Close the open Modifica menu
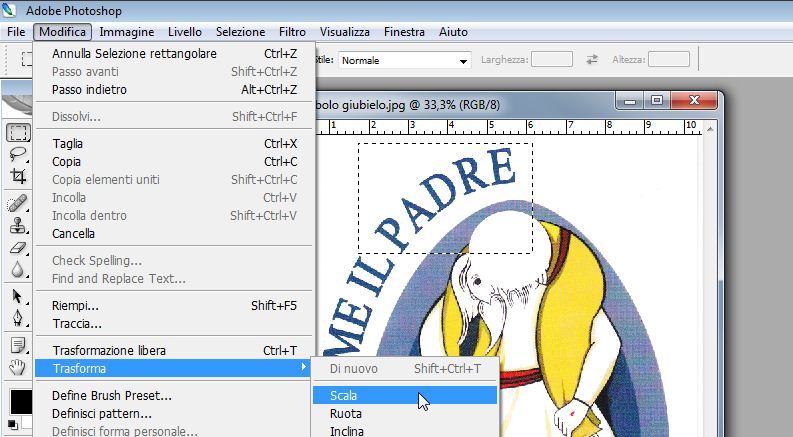 [x=63, y=32]
